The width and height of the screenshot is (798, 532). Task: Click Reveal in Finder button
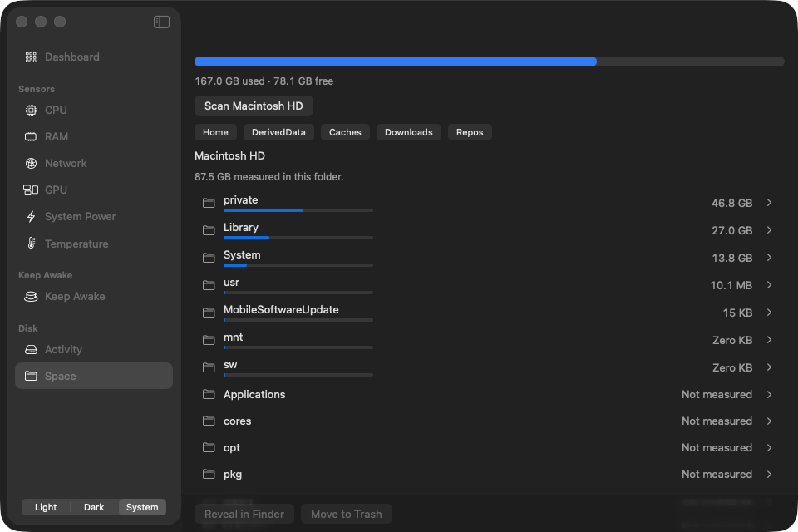[244, 515]
